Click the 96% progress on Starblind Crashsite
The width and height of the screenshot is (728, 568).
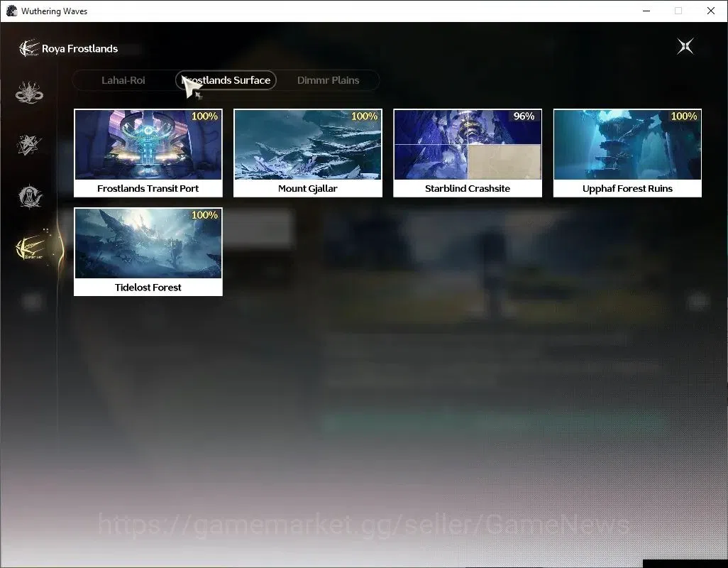click(x=524, y=116)
